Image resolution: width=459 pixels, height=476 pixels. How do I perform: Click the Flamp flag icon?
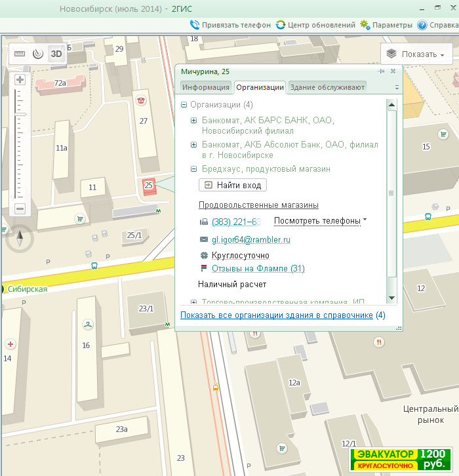pyautogui.click(x=204, y=268)
